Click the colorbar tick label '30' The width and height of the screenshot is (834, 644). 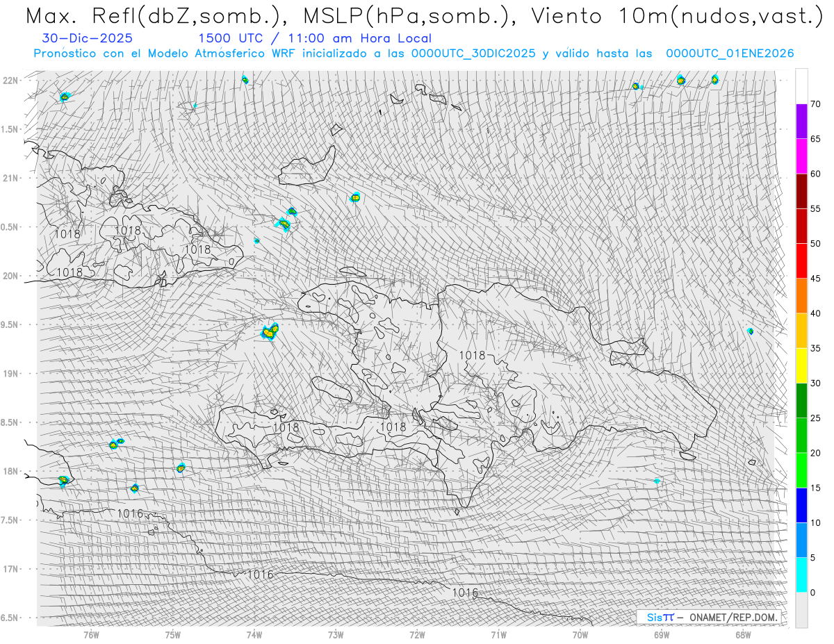click(815, 383)
